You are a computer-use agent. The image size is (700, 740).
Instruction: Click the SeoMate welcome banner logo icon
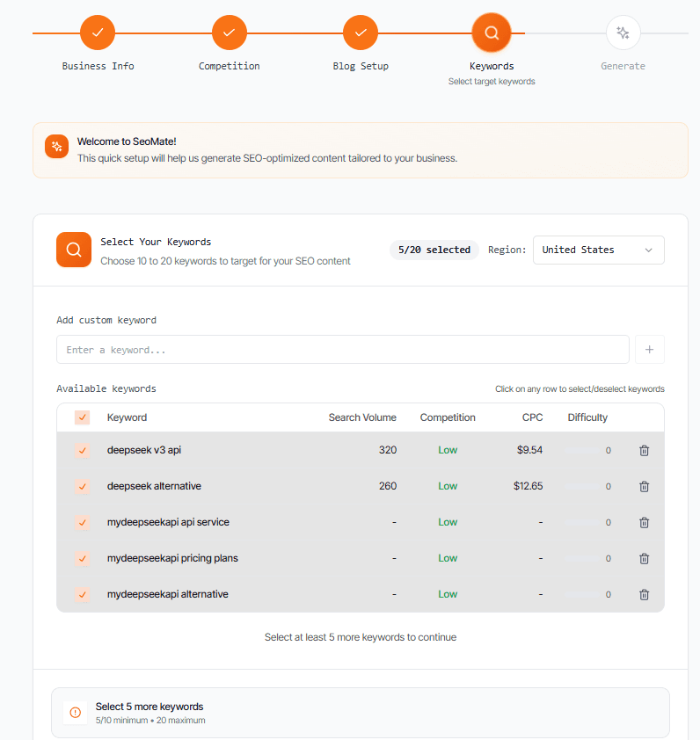pyautogui.click(x=56, y=147)
